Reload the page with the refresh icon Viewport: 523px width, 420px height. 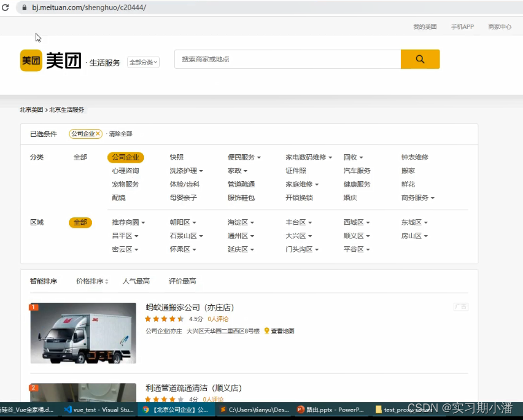[x=5, y=7]
